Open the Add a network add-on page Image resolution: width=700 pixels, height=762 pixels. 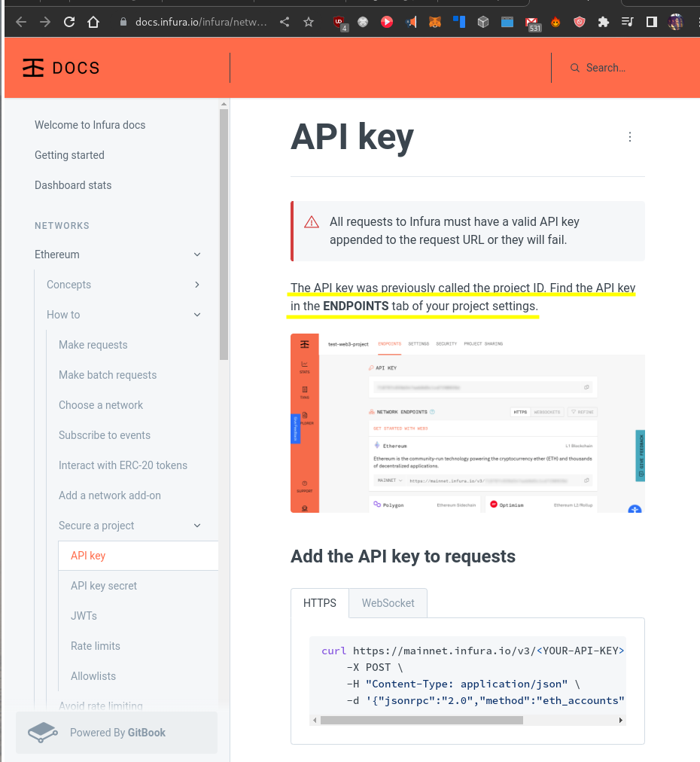(x=110, y=495)
